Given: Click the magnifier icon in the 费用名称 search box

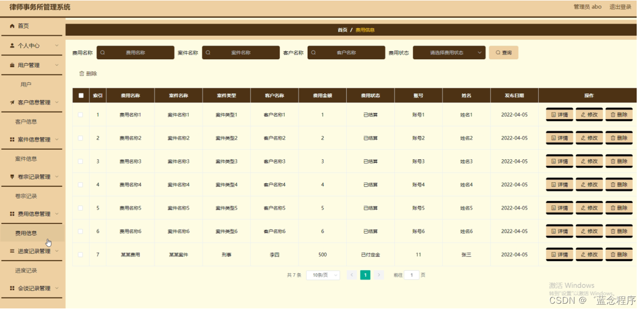Looking at the screenshot, I should 103,53.
